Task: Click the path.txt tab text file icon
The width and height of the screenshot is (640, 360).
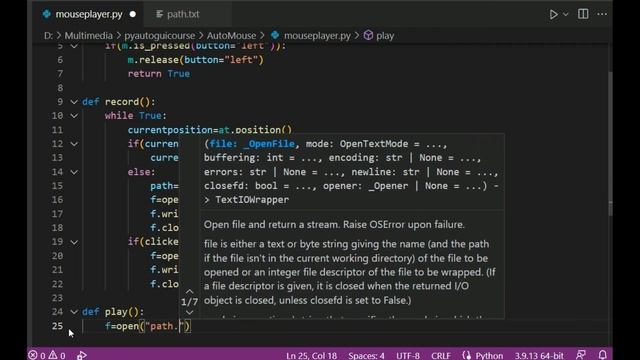Action: [x=160, y=14]
